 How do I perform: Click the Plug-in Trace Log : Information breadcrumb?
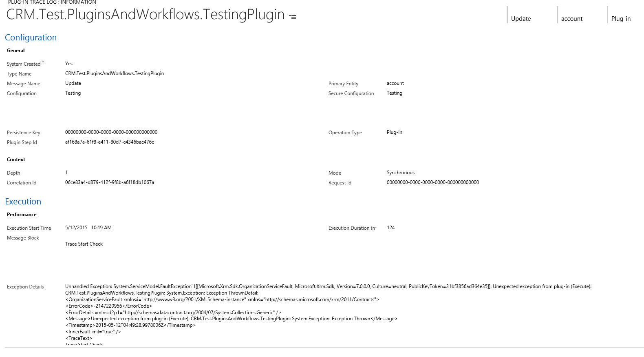pos(52,2)
